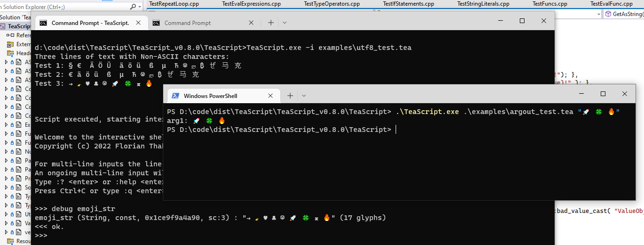This screenshot has width=644, height=245.
Task: Switch to the TestStringLiterals.cpp tab
Action: pyautogui.click(x=484, y=4)
